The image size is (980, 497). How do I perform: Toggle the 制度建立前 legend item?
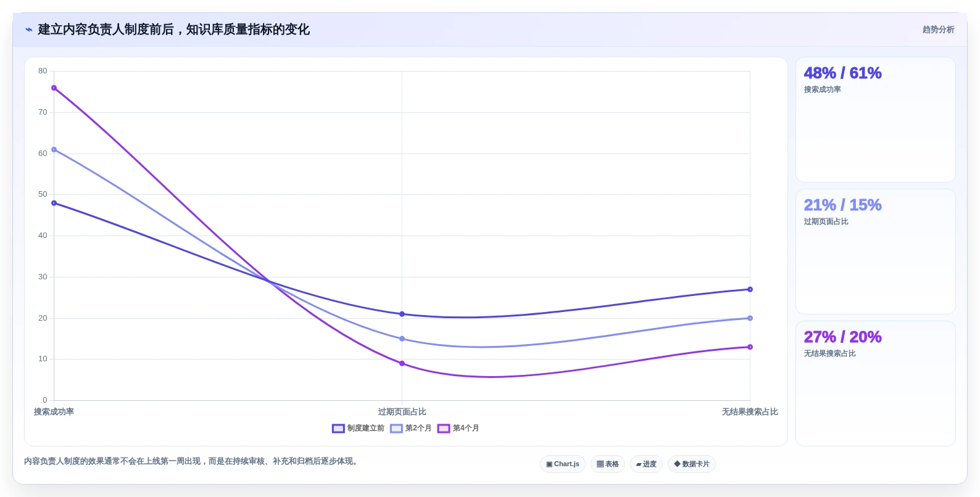pos(358,428)
